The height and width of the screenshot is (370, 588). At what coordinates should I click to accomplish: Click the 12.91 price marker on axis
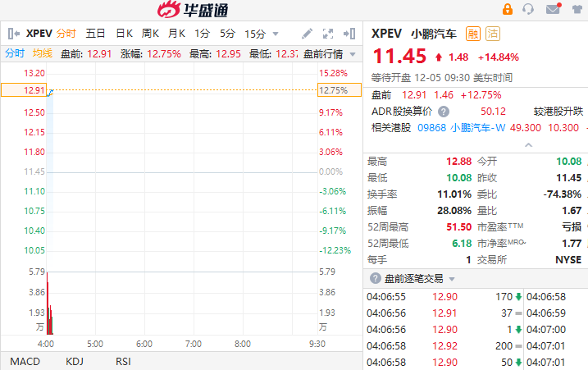pyautogui.click(x=24, y=90)
